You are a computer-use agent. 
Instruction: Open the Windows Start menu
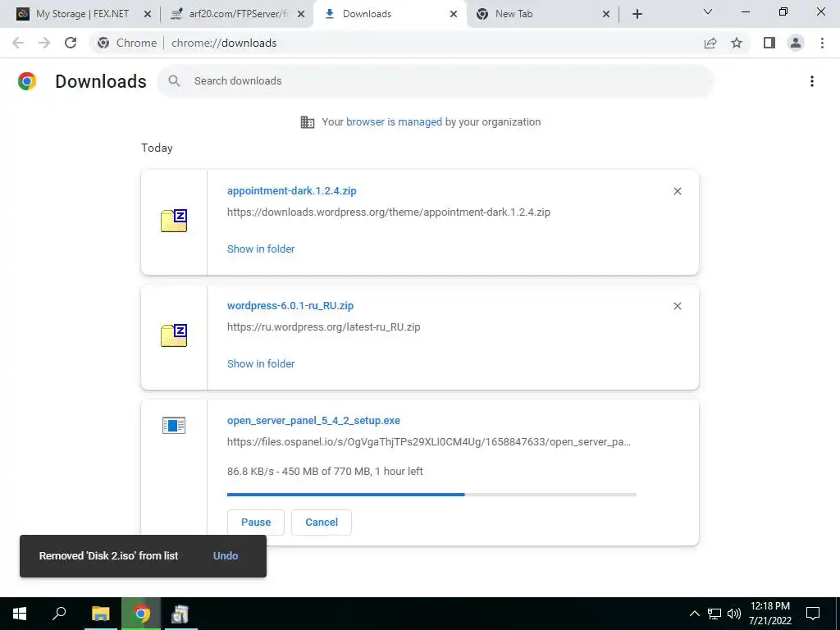click(20, 614)
